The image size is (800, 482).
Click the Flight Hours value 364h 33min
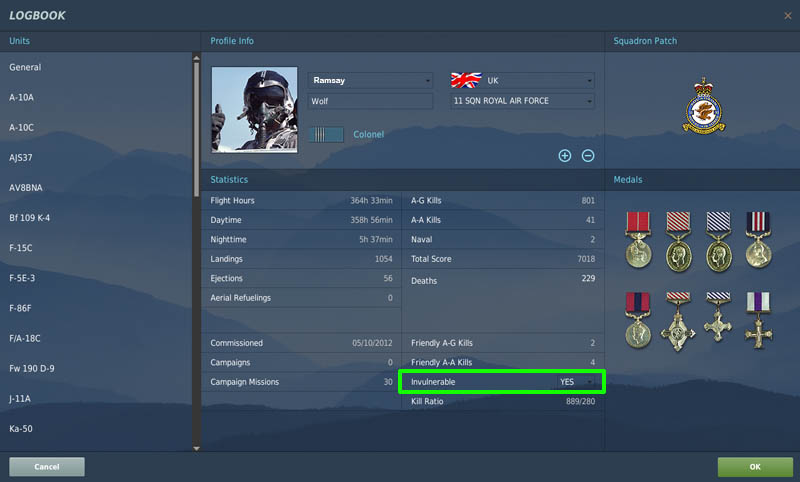(x=371, y=200)
